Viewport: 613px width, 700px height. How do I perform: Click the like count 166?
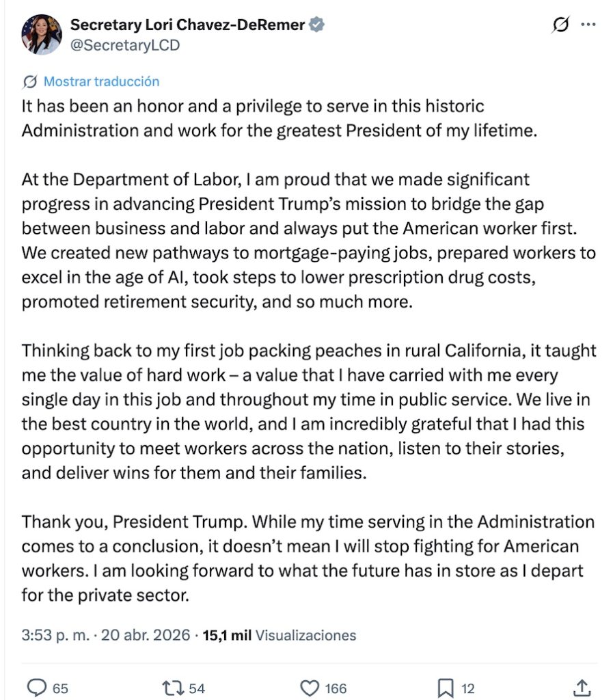click(x=336, y=688)
